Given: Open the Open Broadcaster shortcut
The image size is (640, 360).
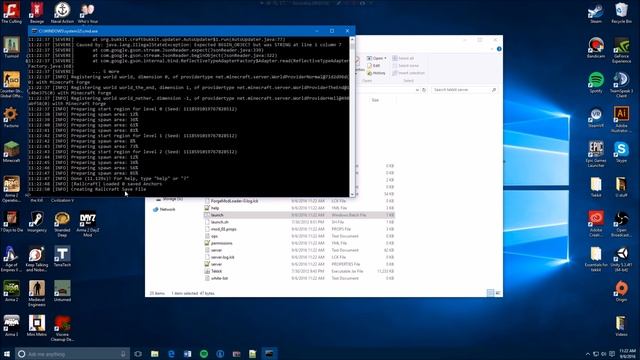Looking at the screenshot, I should tap(621, 224).
